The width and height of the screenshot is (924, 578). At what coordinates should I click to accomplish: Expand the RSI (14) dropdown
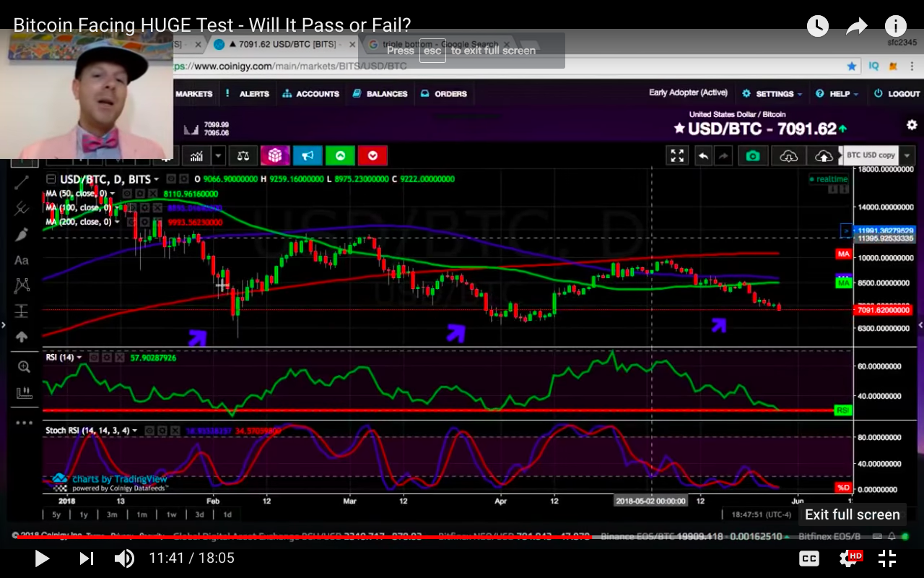[80, 358]
